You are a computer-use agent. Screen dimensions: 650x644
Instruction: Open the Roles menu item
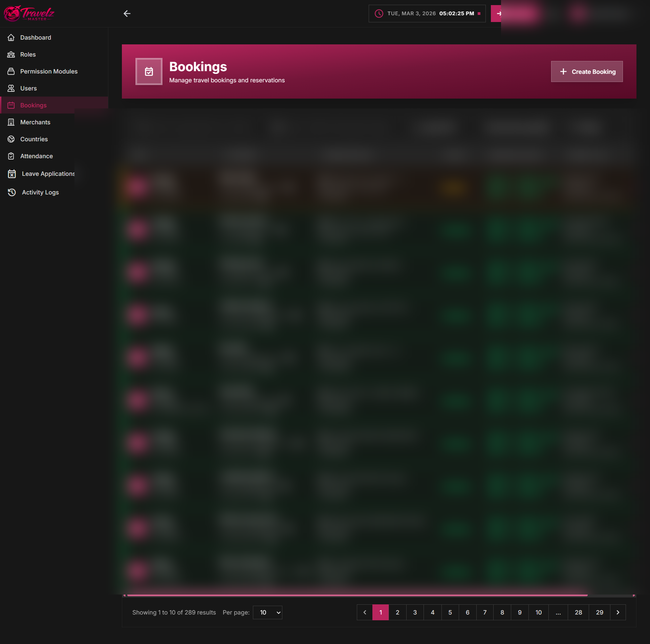coord(54,55)
